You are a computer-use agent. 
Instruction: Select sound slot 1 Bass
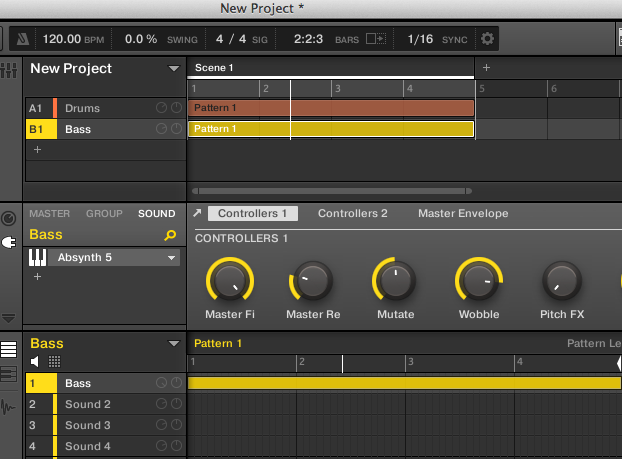(x=106, y=383)
